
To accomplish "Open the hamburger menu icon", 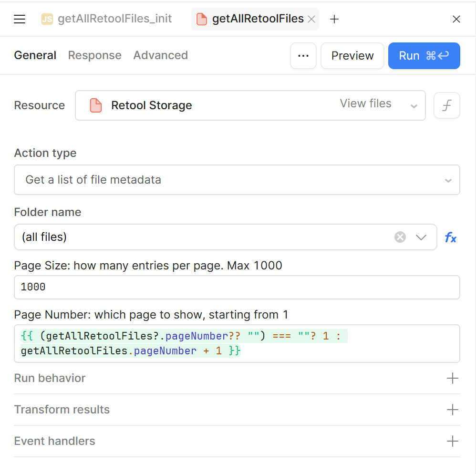I will 20,19.
